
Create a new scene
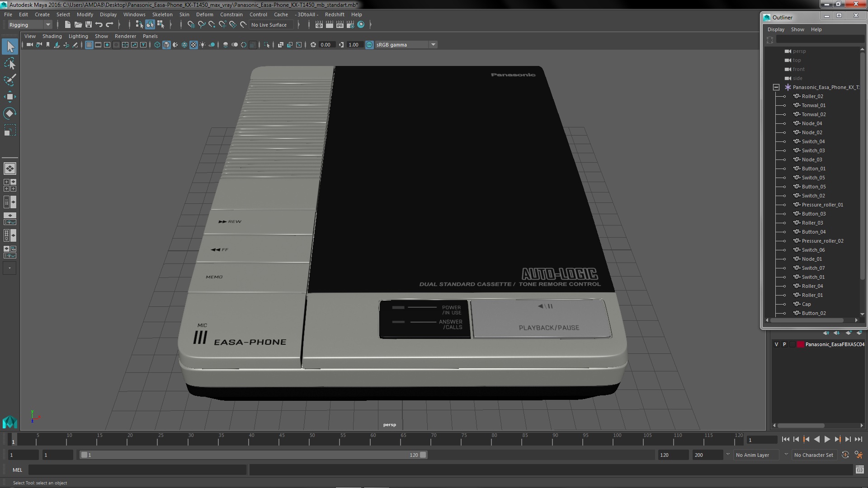pos(68,25)
